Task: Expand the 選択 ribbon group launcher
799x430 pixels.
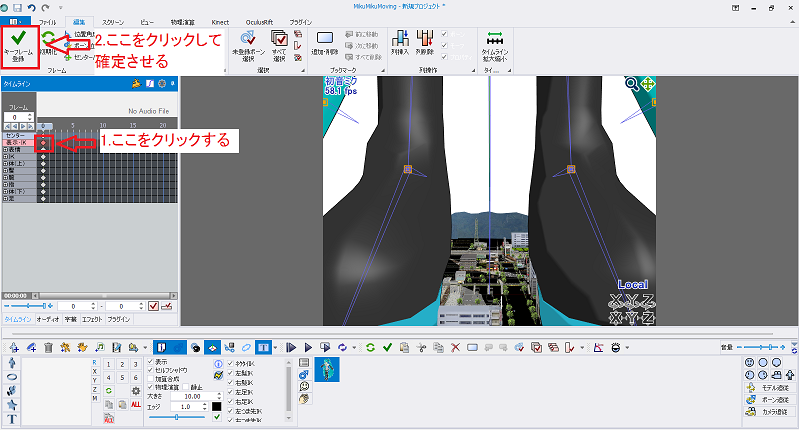Action: point(303,71)
